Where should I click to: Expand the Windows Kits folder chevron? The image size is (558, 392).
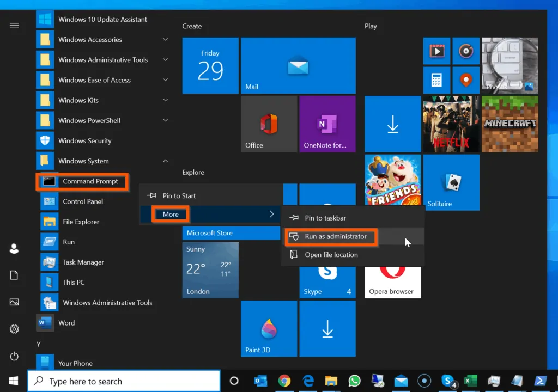click(x=166, y=100)
